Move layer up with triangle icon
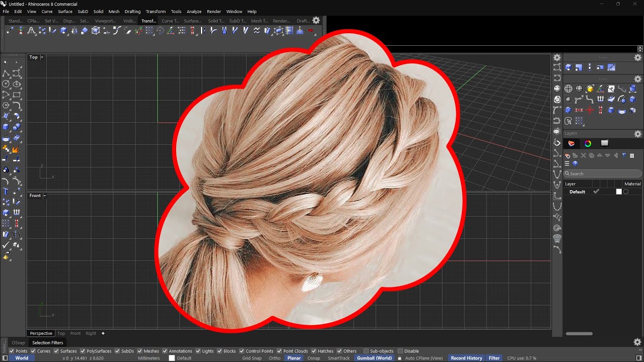 point(600,156)
